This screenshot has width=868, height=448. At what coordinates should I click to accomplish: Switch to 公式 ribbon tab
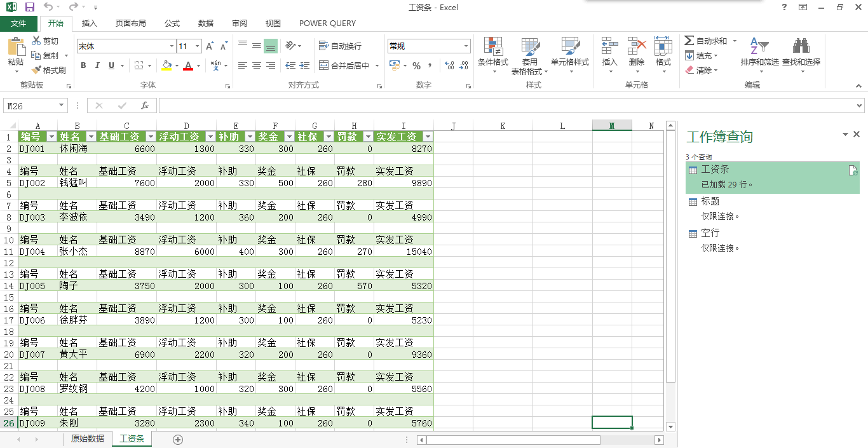[x=172, y=24]
